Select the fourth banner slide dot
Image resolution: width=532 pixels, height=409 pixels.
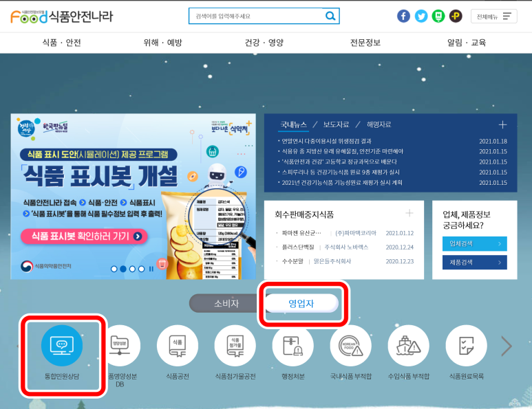click(142, 269)
